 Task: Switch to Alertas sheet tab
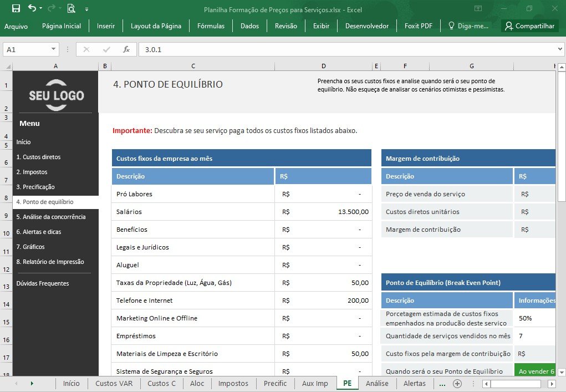click(x=415, y=383)
